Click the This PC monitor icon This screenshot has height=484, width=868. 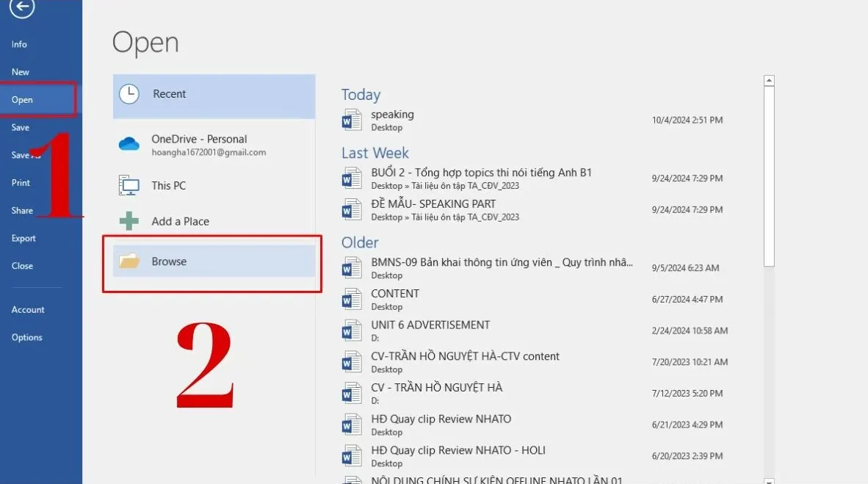[129, 186]
